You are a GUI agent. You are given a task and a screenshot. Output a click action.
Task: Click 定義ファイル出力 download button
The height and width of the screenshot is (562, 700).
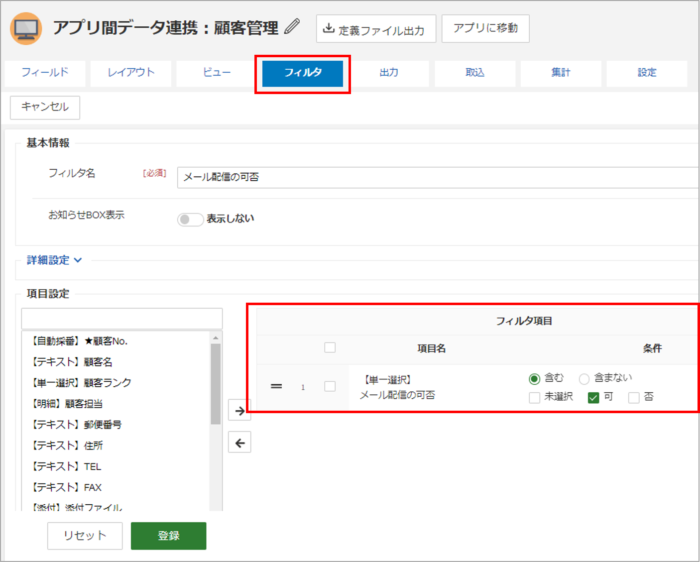pos(376,29)
